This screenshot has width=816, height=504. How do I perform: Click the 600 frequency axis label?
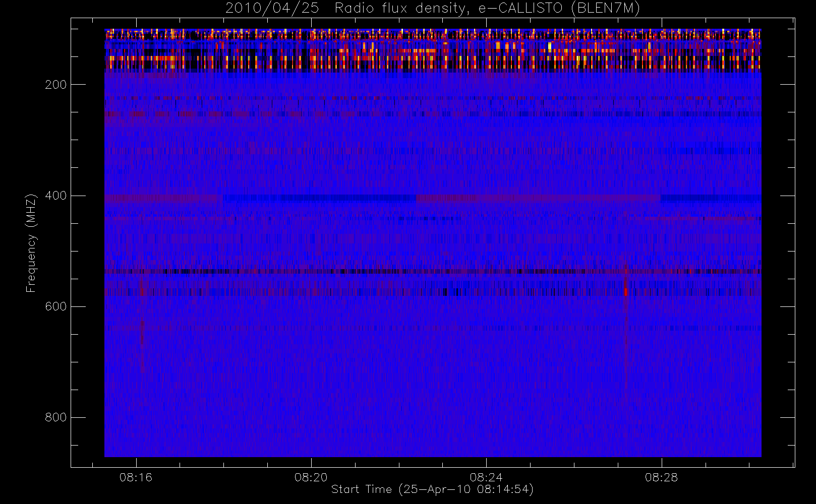[x=55, y=306]
